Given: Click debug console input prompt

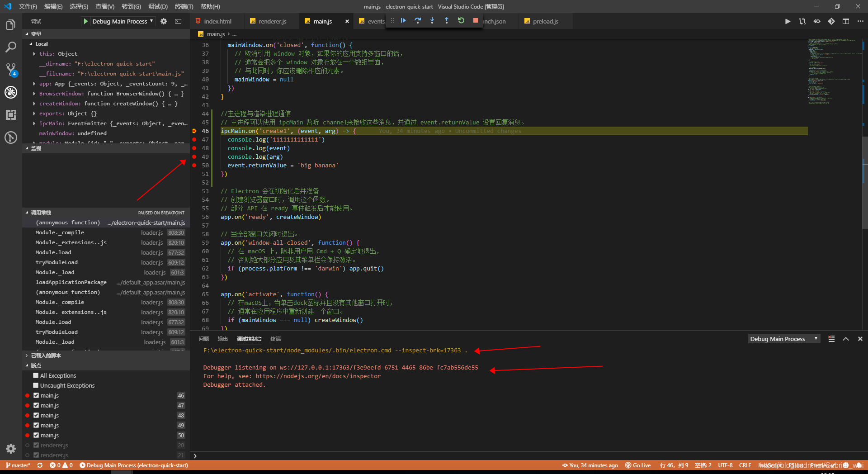Looking at the screenshot, I should [x=529, y=456].
